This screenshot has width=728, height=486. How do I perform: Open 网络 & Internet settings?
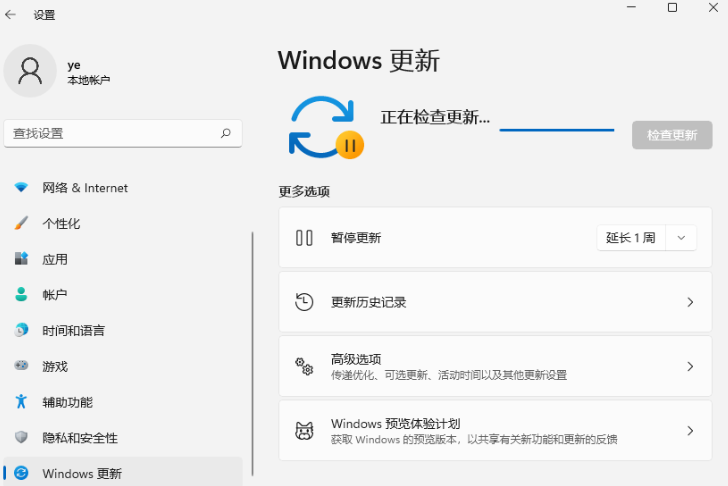click(123, 188)
